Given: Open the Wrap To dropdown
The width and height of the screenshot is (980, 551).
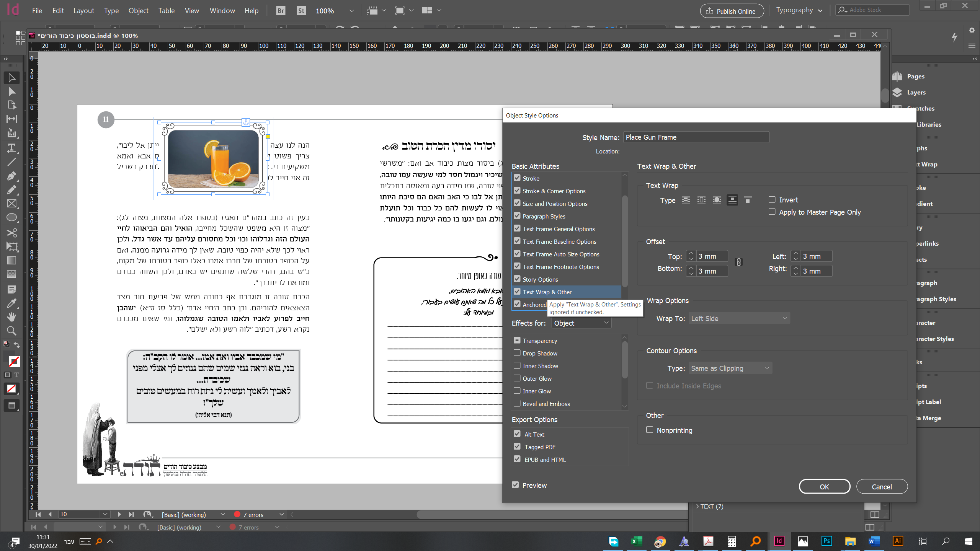Looking at the screenshot, I should 739,318.
